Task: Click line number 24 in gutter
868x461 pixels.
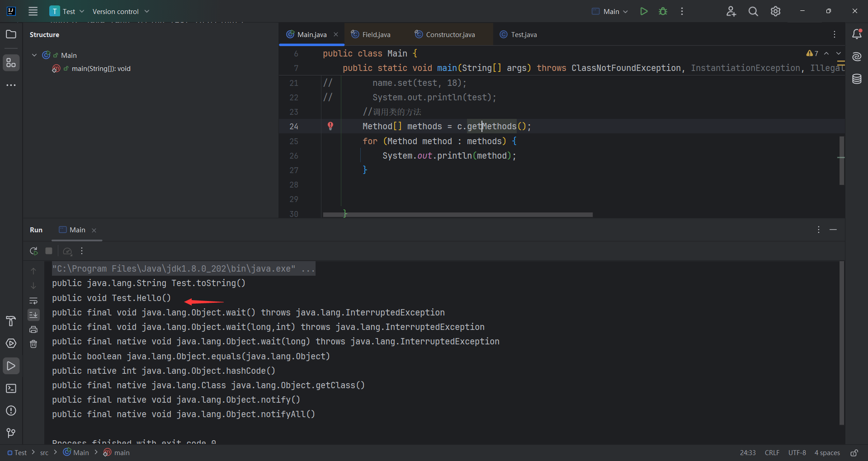Action: 294,127
